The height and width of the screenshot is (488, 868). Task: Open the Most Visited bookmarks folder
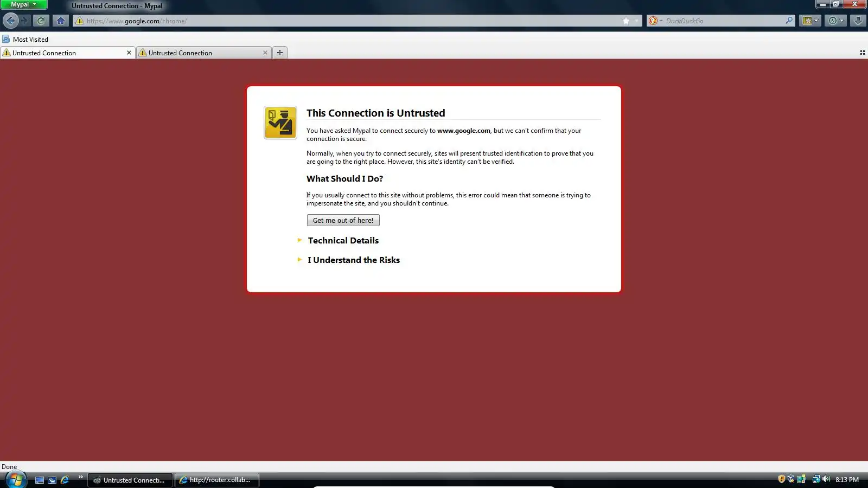point(25,39)
